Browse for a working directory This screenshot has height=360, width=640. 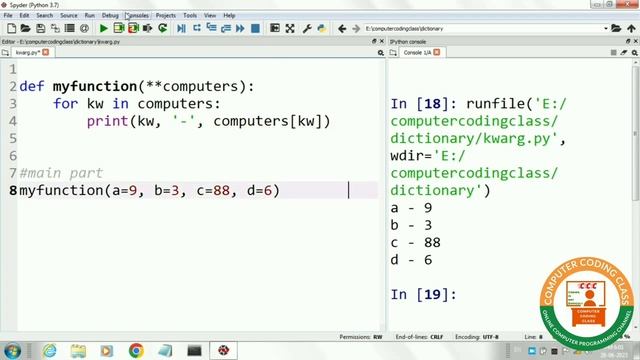click(616, 29)
